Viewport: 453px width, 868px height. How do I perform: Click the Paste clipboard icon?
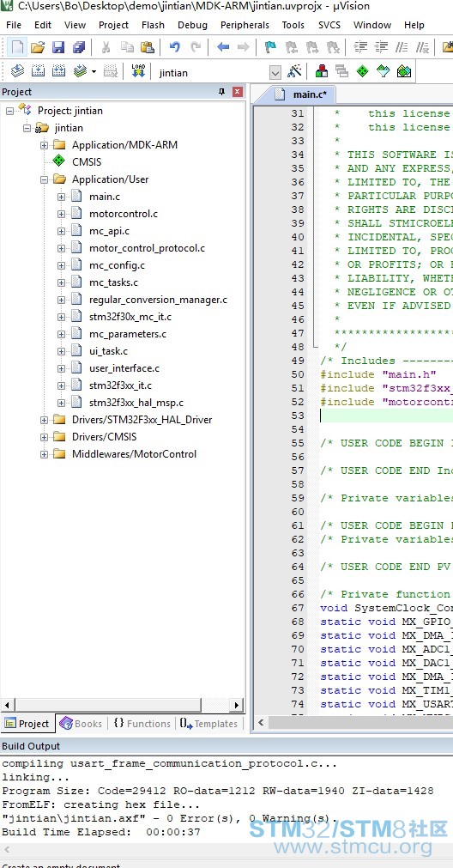tap(147, 47)
